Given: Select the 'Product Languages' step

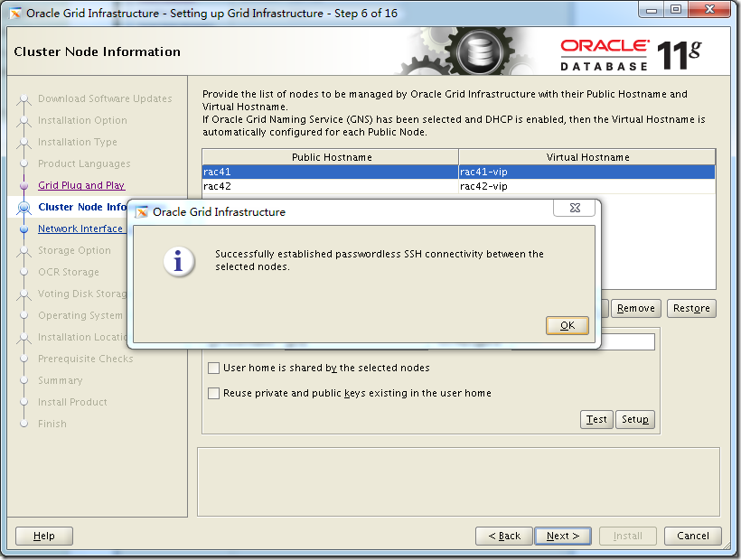Looking at the screenshot, I should tap(84, 163).
